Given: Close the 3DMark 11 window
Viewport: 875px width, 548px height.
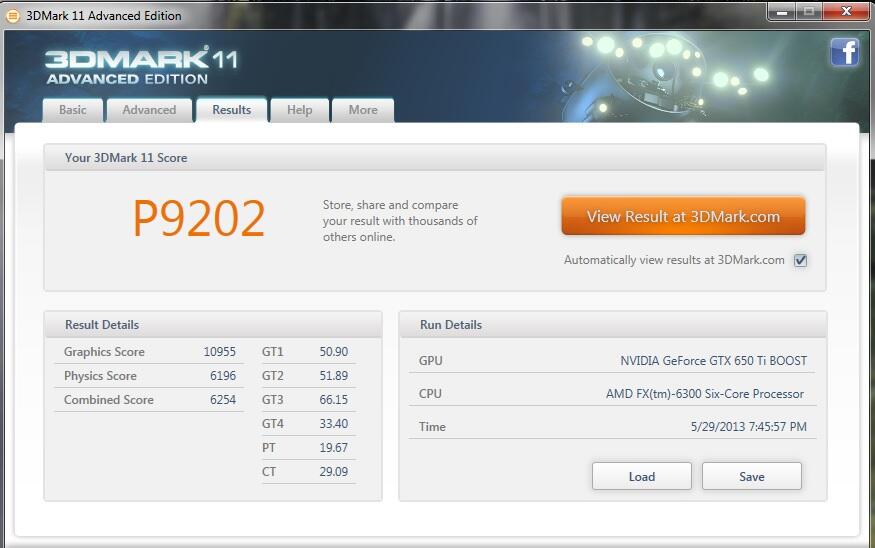Looking at the screenshot, I should (846, 12).
